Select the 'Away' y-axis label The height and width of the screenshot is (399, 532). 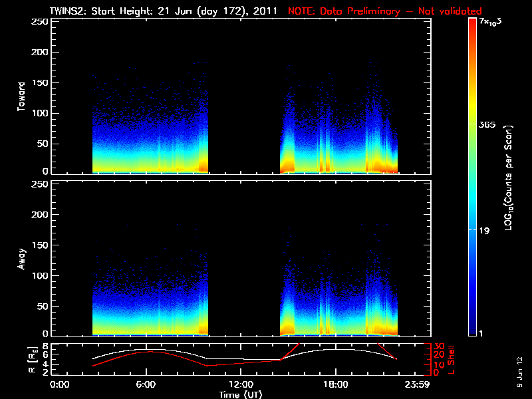(x=22, y=259)
